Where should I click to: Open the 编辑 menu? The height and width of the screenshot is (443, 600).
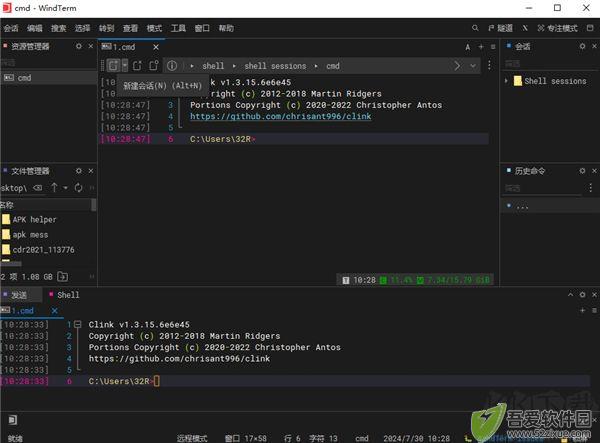(x=34, y=28)
